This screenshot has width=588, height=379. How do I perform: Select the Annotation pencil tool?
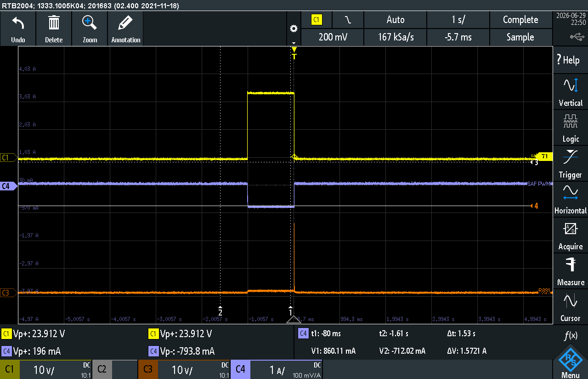click(x=125, y=23)
